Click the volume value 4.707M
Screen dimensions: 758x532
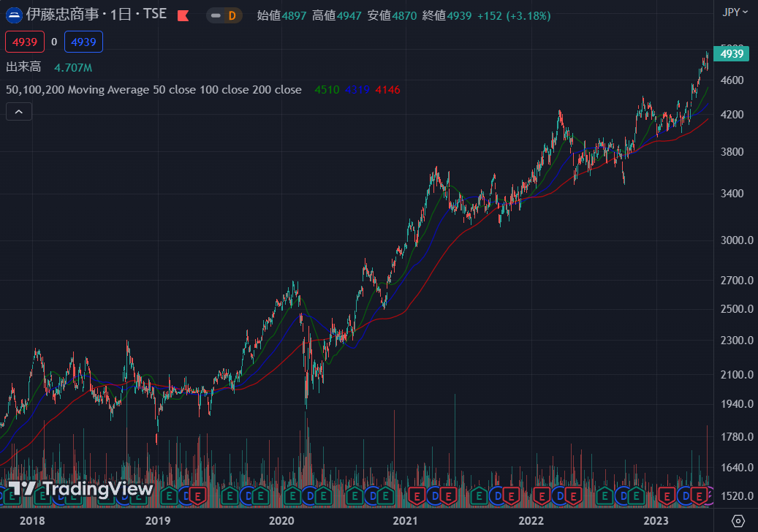pyautogui.click(x=73, y=68)
